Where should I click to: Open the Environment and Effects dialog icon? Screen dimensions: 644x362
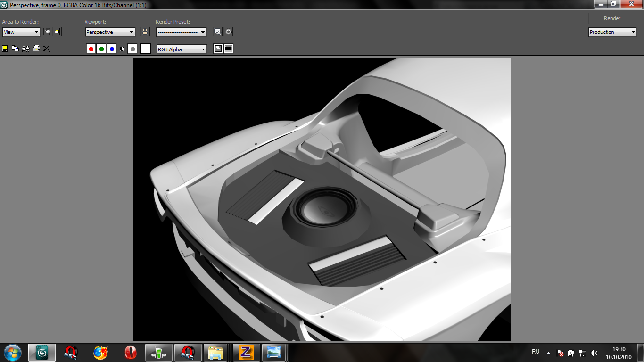point(229,32)
